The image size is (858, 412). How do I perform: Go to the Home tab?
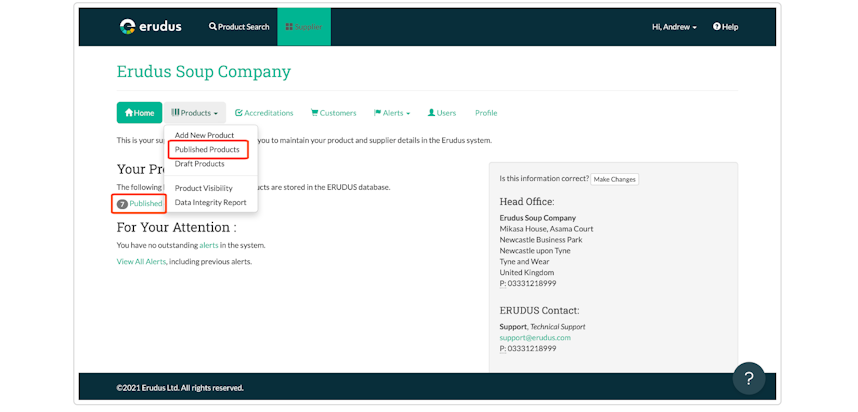tap(140, 113)
